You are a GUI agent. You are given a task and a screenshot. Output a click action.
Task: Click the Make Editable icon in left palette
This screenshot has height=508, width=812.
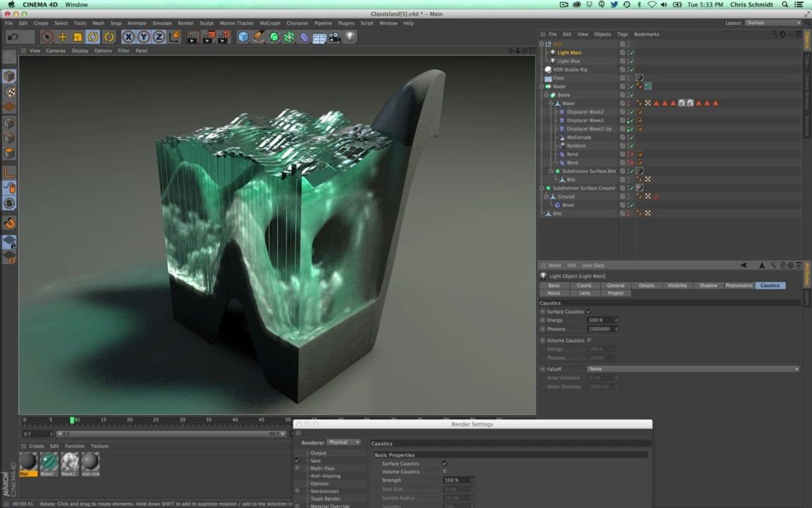coord(9,56)
